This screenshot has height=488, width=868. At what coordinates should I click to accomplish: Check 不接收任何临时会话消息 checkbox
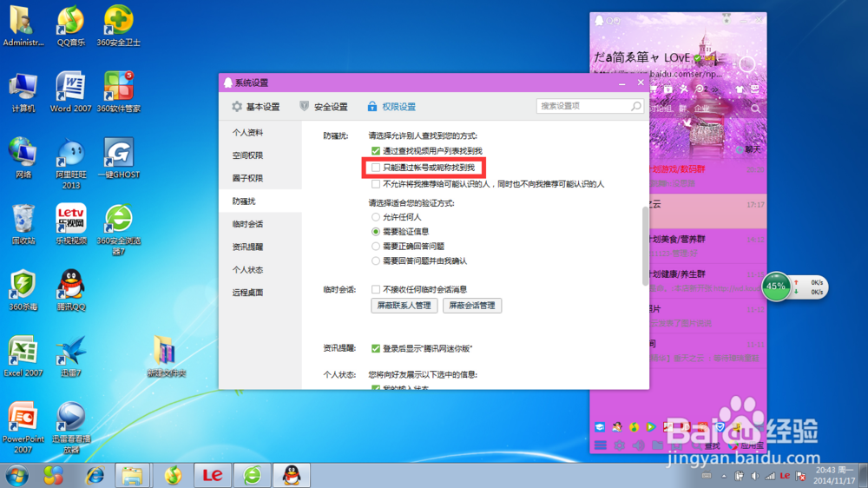point(376,289)
